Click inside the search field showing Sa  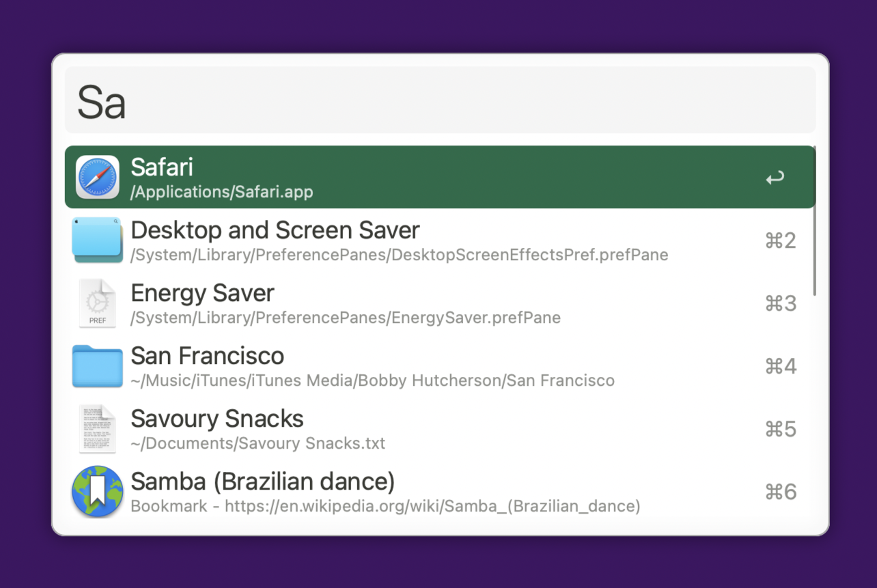click(439, 100)
